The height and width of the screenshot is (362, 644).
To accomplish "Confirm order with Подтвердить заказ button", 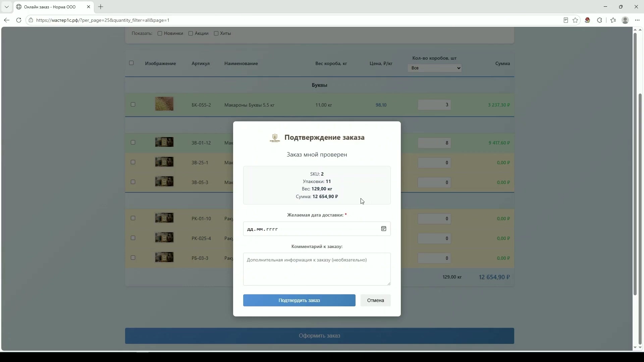I will click(x=299, y=300).
